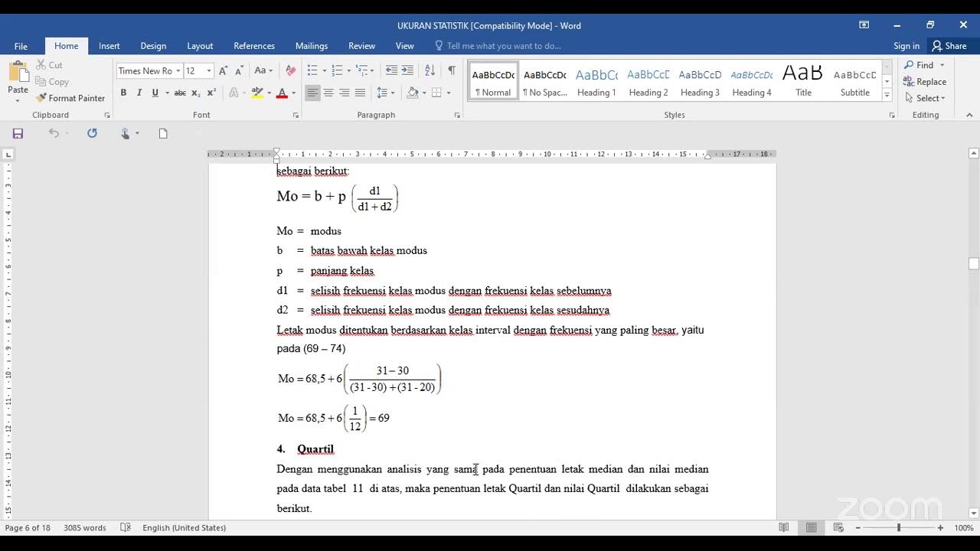Screen dimensions: 980x551
Task: Toggle Show/Hide paragraph marks
Action: pyautogui.click(x=452, y=70)
